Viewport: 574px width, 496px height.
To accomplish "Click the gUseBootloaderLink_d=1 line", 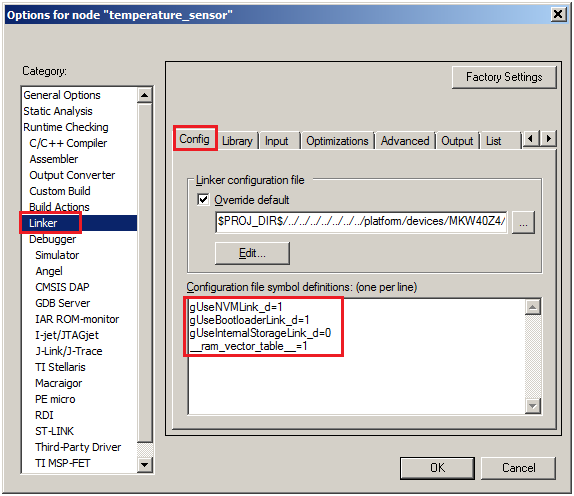I will 249,320.
